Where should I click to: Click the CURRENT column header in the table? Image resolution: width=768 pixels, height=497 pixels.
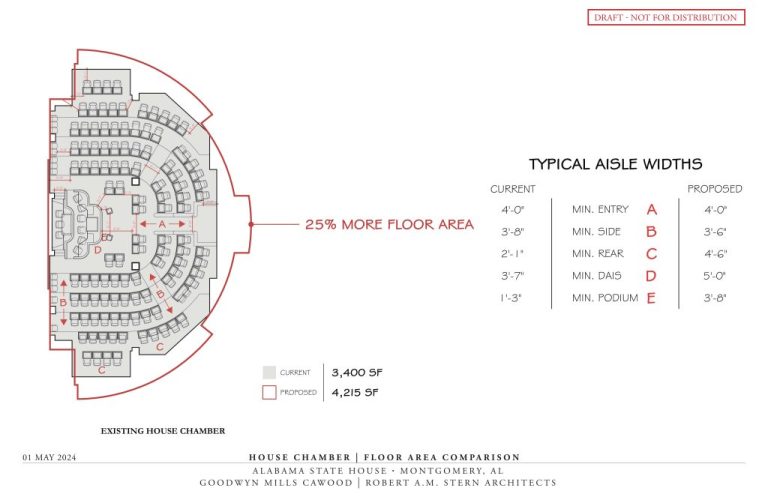click(x=513, y=189)
